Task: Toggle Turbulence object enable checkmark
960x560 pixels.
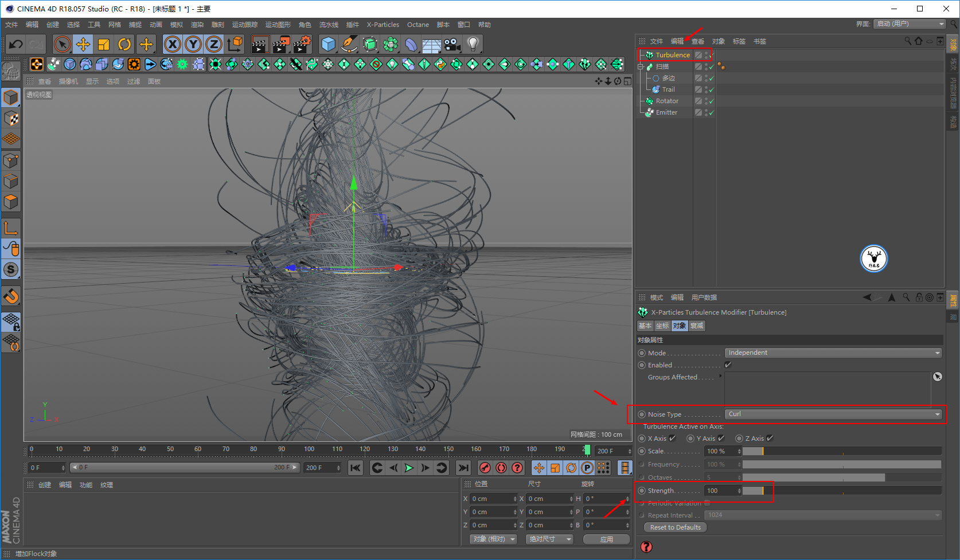Action: click(711, 56)
